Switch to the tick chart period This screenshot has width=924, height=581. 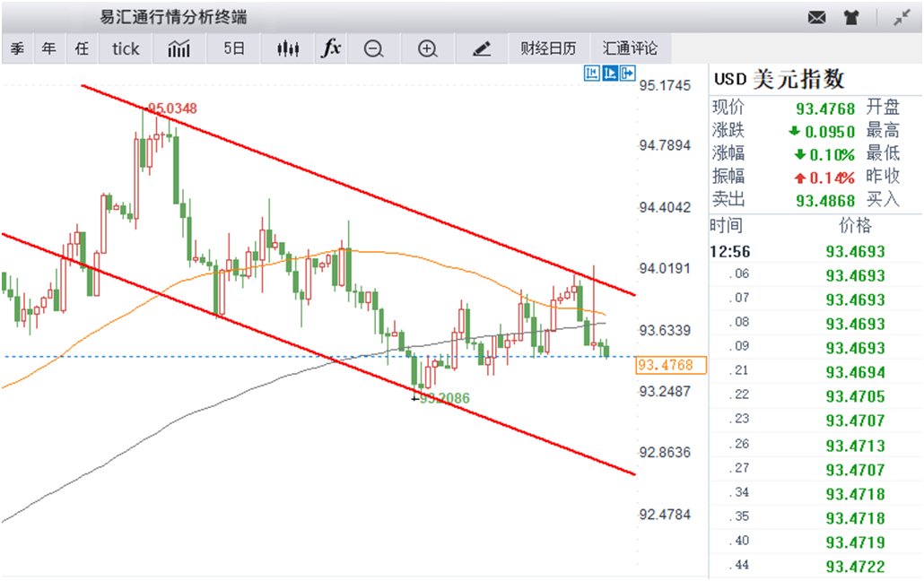click(x=126, y=49)
